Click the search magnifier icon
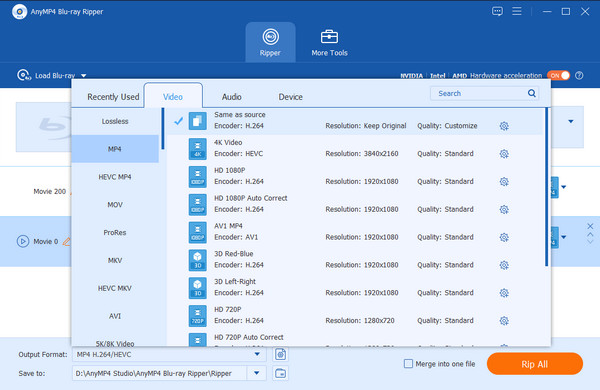 coord(532,93)
